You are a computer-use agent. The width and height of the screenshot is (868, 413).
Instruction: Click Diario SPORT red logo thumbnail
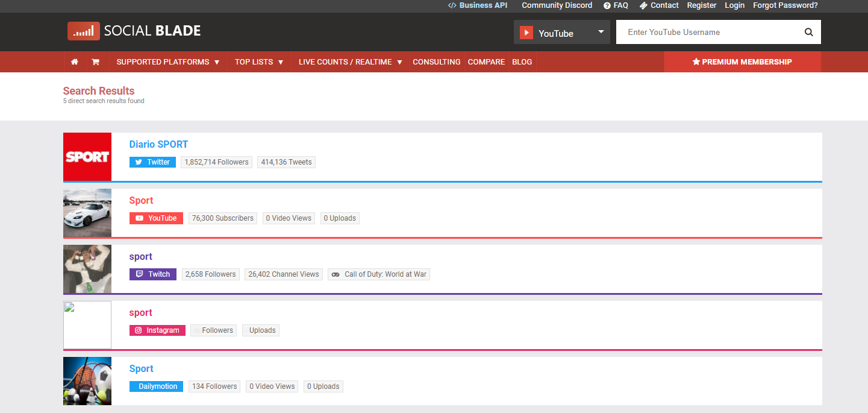(x=87, y=157)
